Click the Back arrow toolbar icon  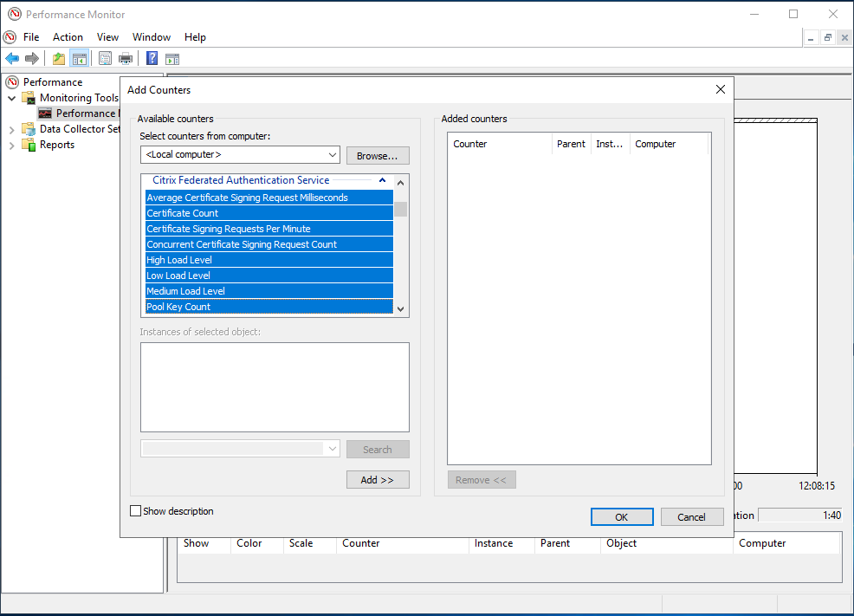(12, 59)
